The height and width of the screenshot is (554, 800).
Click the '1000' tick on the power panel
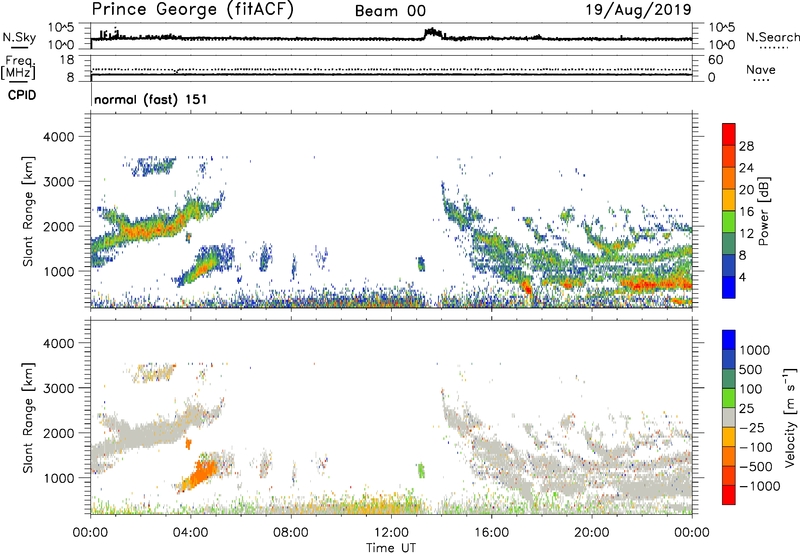tap(59, 271)
